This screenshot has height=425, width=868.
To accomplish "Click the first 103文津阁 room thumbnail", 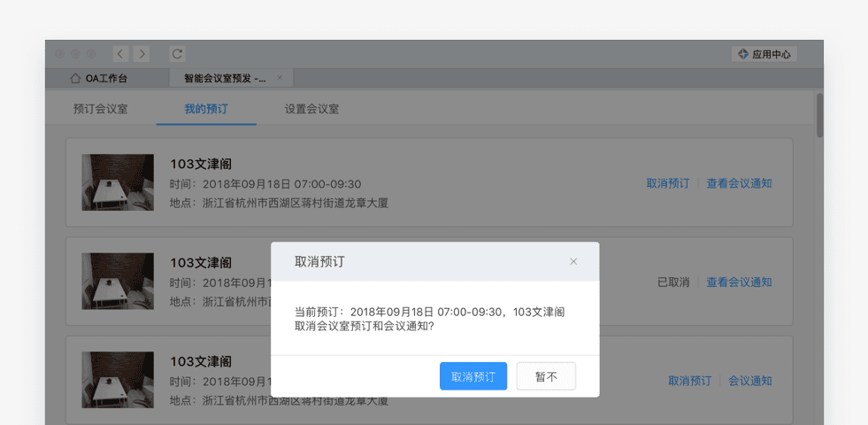I will coord(118,182).
